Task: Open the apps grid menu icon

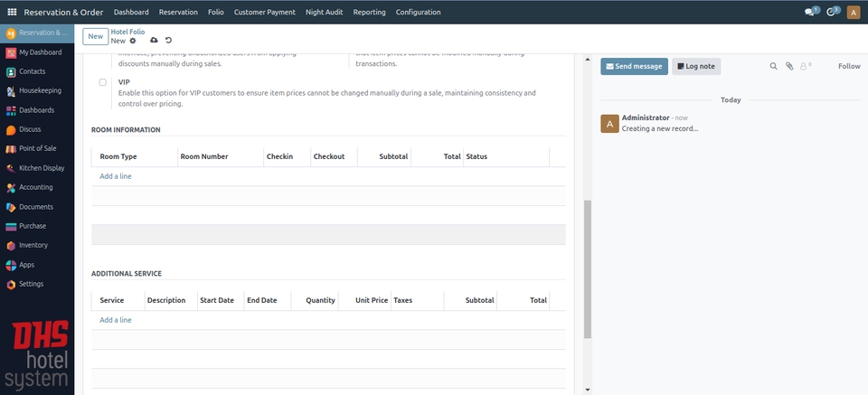Action: click(x=12, y=12)
